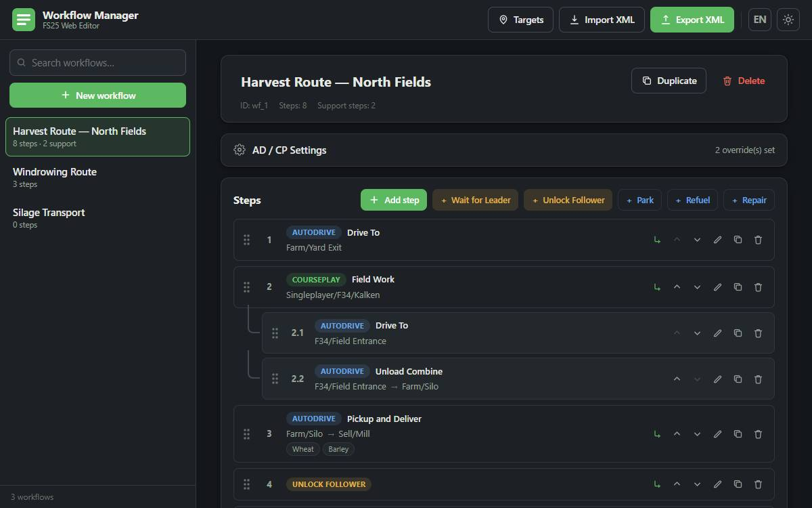812x508 pixels.
Task: Edit step 4 Unlock Follower
Action: (x=717, y=484)
